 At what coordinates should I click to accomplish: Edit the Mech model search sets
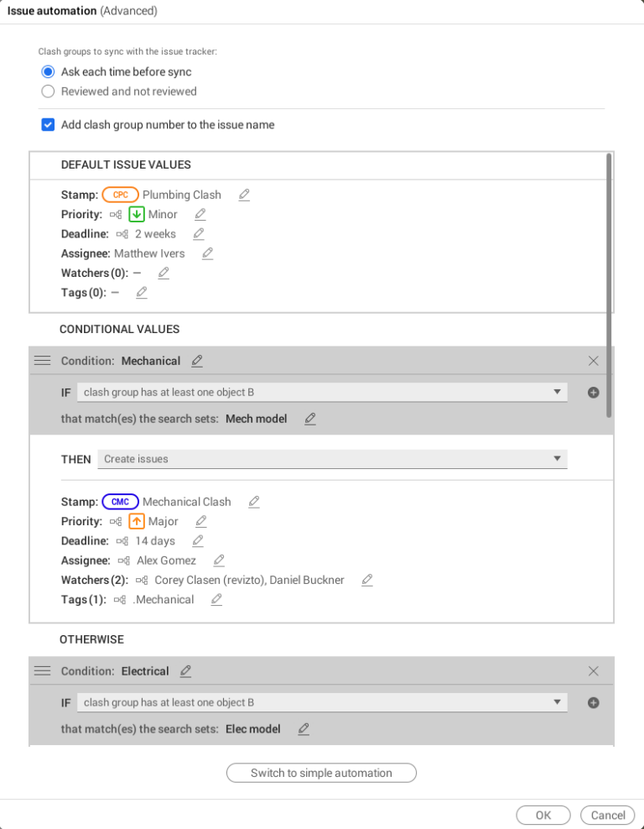coord(309,418)
